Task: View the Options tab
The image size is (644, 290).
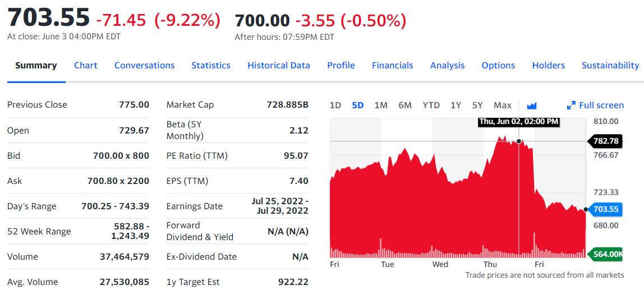Action: pos(498,66)
